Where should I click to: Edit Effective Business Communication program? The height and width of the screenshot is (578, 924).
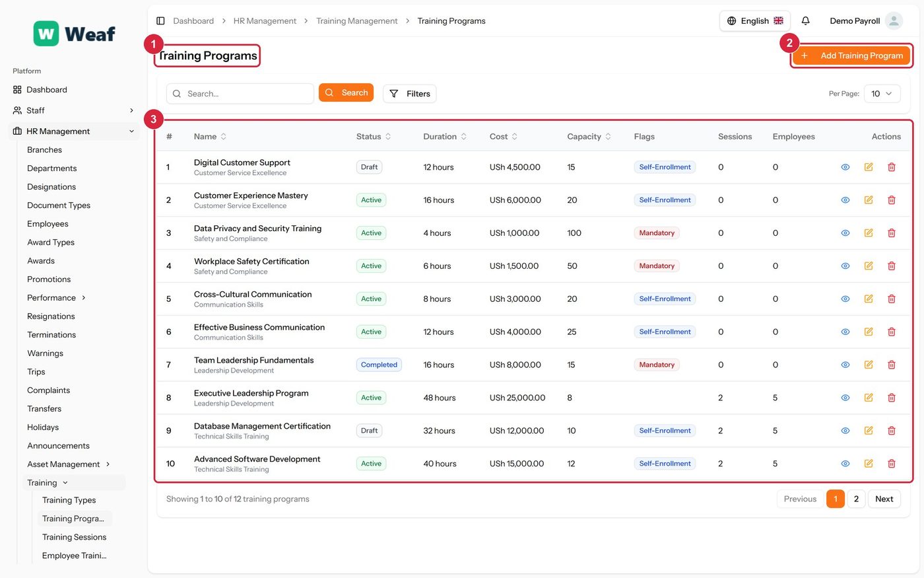(x=869, y=332)
